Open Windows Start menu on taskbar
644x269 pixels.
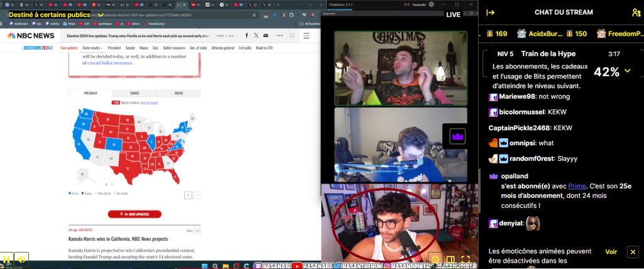pos(206,265)
